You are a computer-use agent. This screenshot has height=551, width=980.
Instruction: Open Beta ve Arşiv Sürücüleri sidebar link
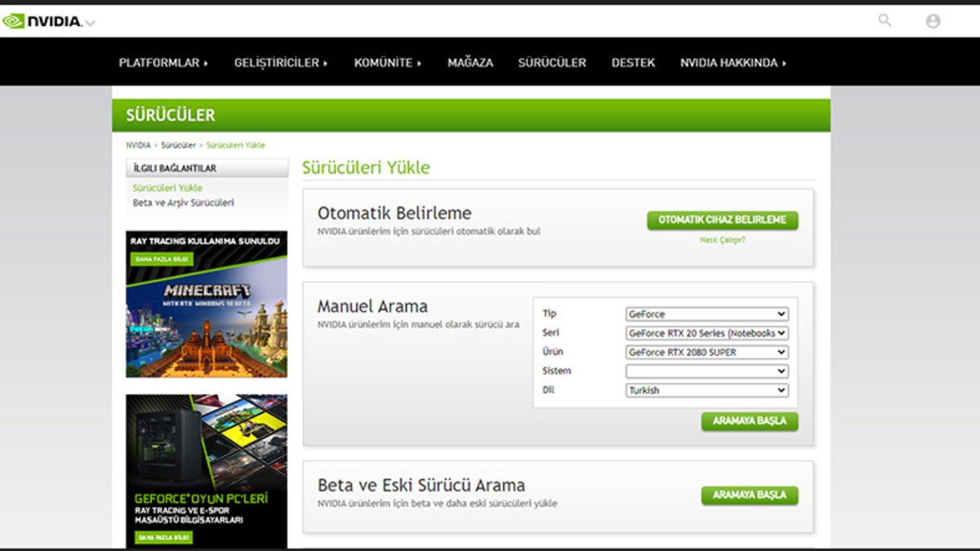183,202
